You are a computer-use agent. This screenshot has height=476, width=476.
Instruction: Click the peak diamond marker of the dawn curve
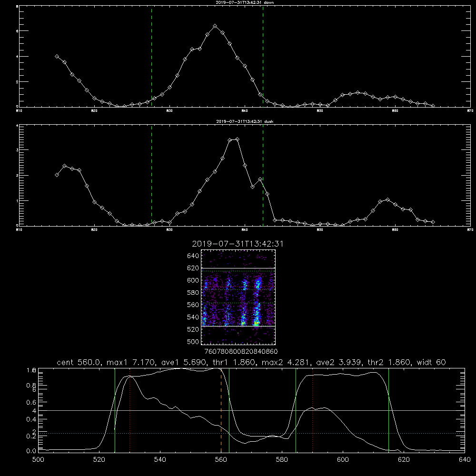[215, 26]
